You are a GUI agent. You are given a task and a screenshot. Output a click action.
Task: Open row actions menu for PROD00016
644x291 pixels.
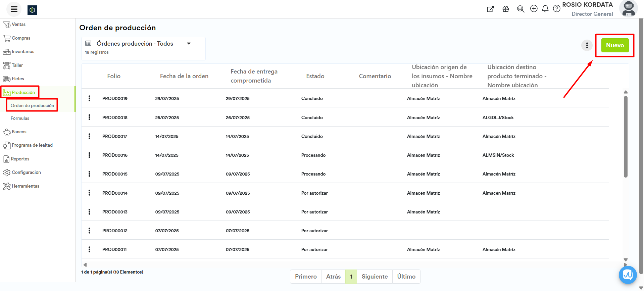89,155
